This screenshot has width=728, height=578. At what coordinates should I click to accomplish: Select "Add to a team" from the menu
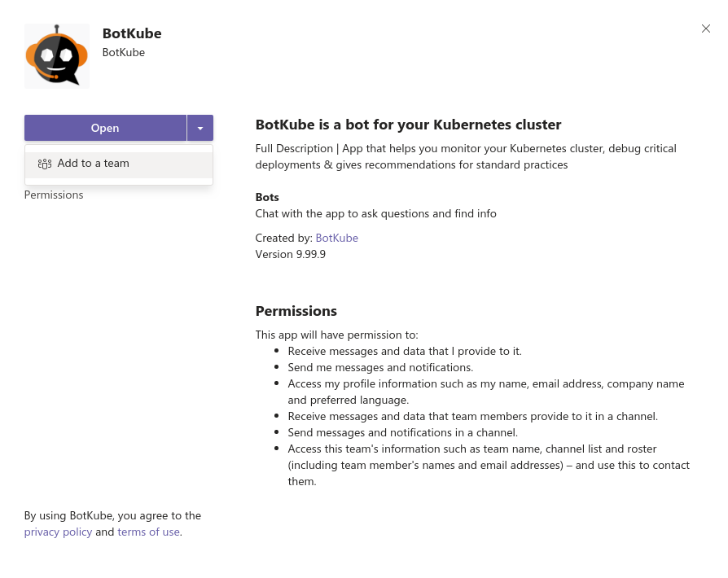[93, 163]
